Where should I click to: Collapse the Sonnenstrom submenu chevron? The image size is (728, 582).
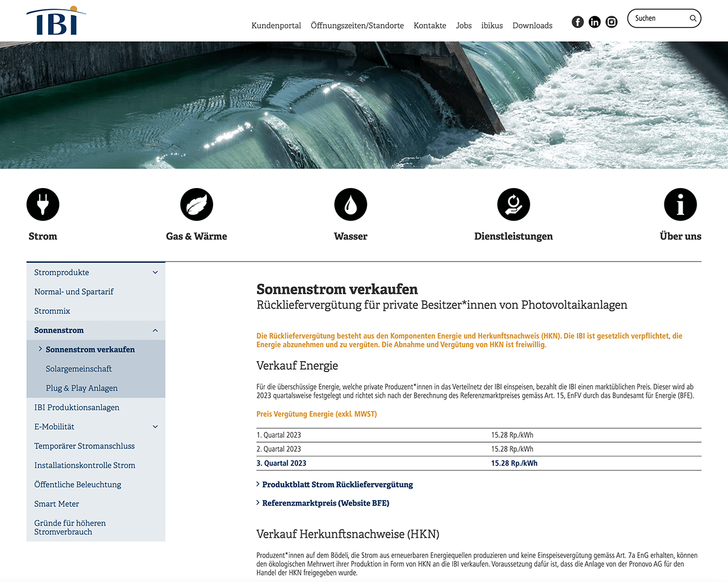[155, 330]
